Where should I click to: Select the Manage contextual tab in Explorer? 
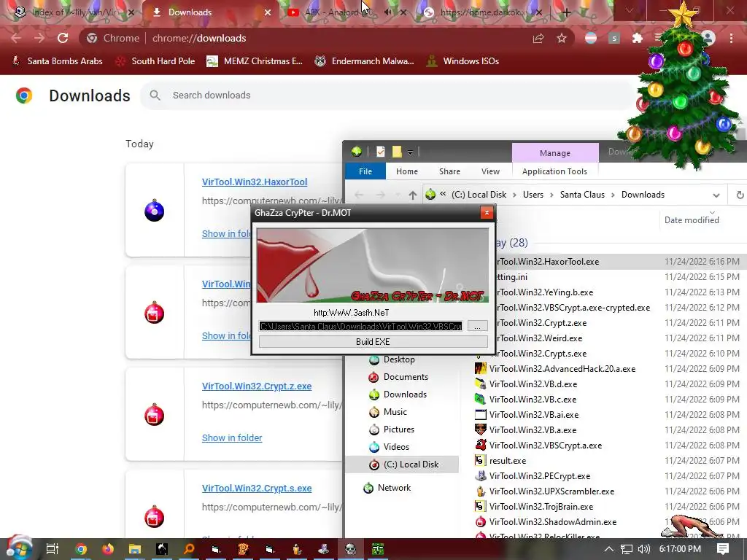click(555, 153)
